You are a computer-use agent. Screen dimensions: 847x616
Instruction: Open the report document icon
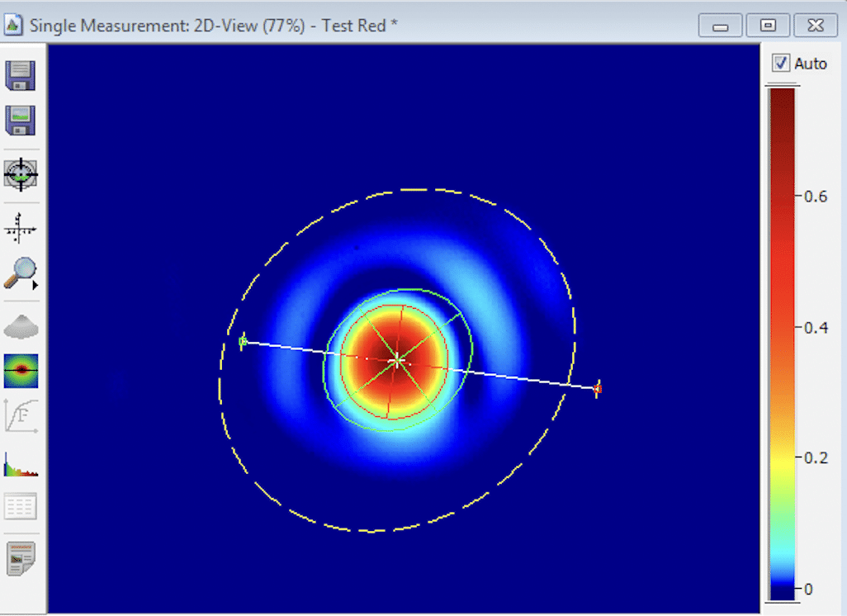[x=21, y=558]
